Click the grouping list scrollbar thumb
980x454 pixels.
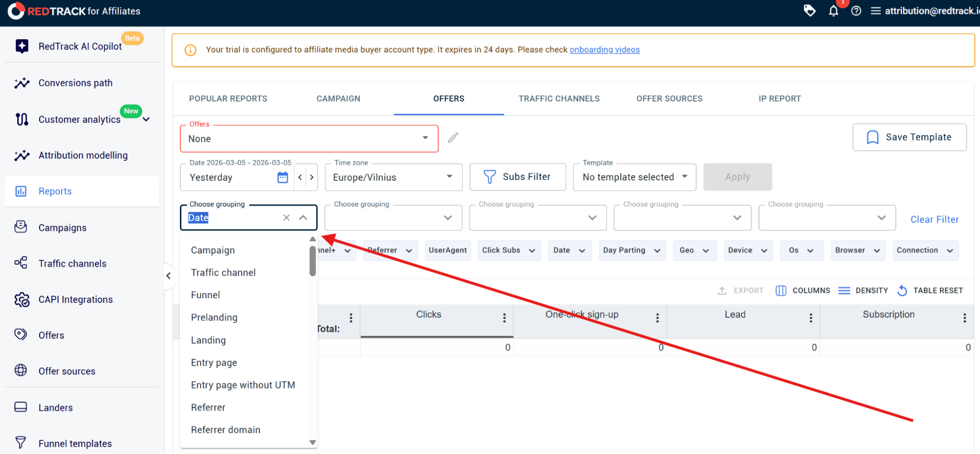pyautogui.click(x=313, y=261)
